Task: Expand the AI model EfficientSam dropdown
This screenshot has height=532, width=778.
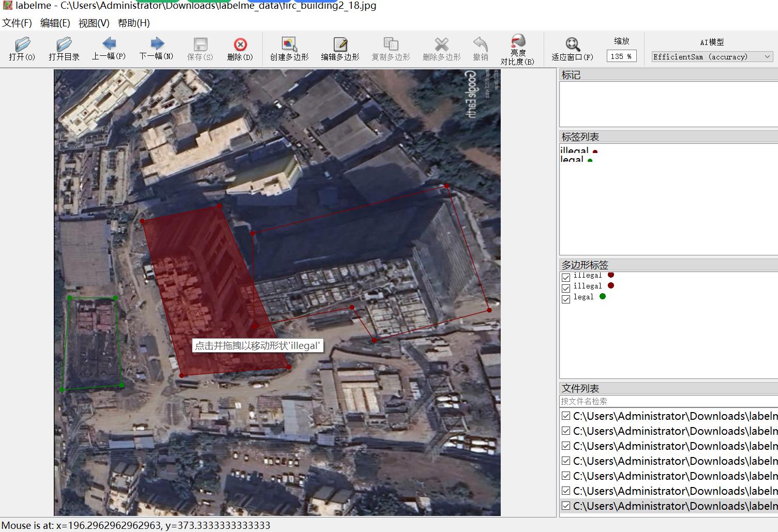Action: (x=712, y=57)
